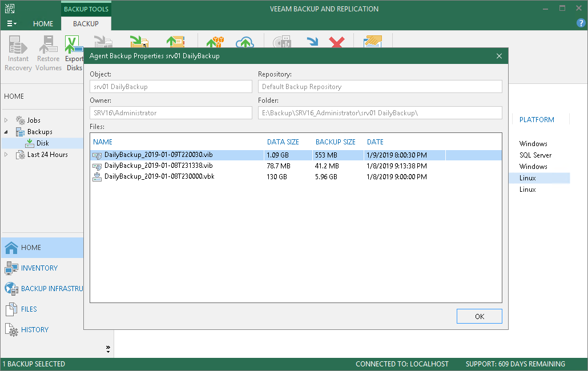
Task: Open the help question mark icon
Action: pos(581,23)
